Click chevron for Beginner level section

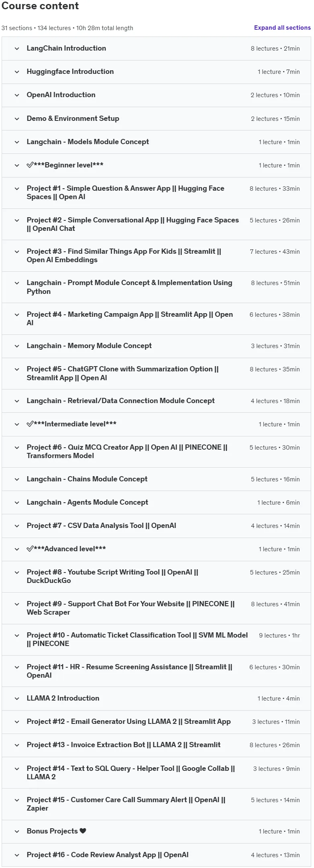pyautogui.click(x=17, y=165)
